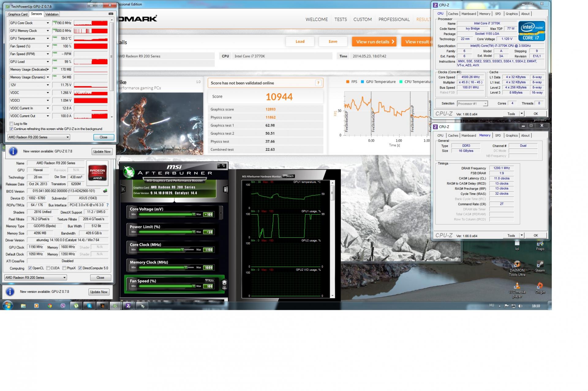Click the Afterburner info 'i' icon
The image size is (588, 391).
click(225, 189)
